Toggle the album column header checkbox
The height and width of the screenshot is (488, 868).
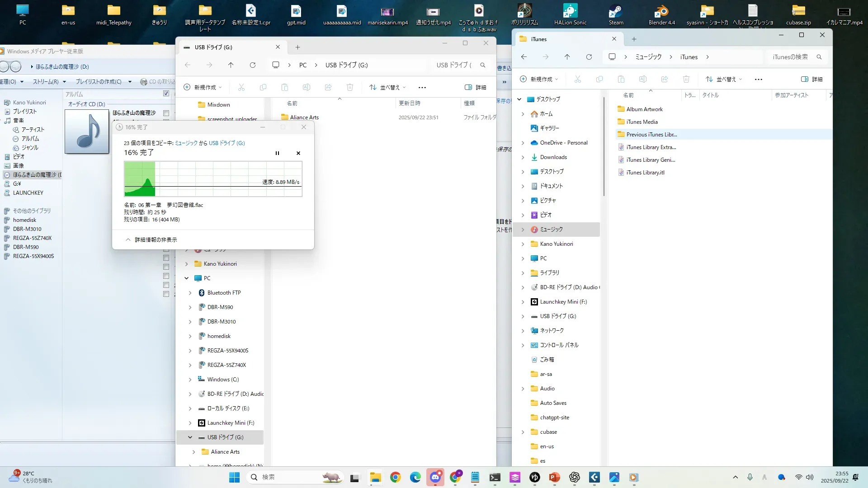[166, 94]
